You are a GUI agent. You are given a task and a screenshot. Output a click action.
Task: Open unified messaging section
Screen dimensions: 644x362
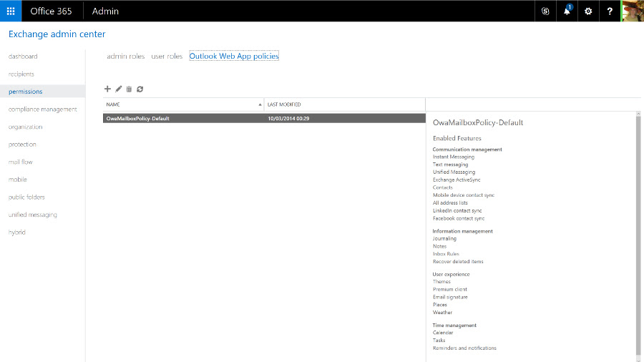33,215
